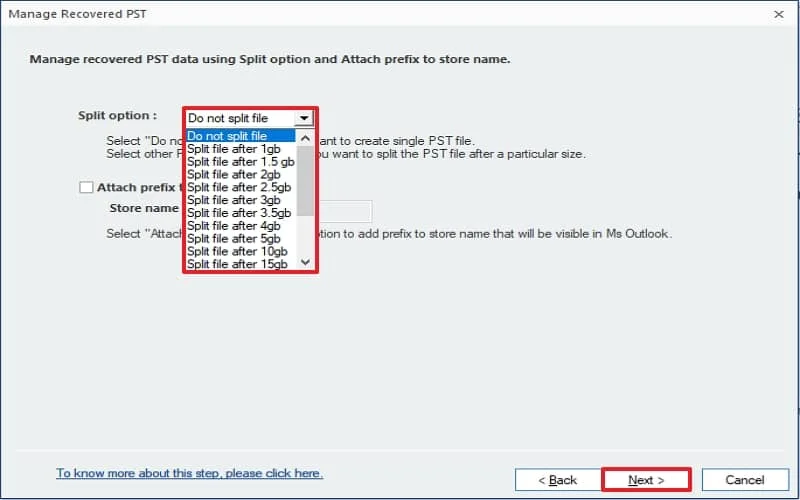Choose 'Split file after 3gb' option
800x500 pixels.
[x=240, y=200]
